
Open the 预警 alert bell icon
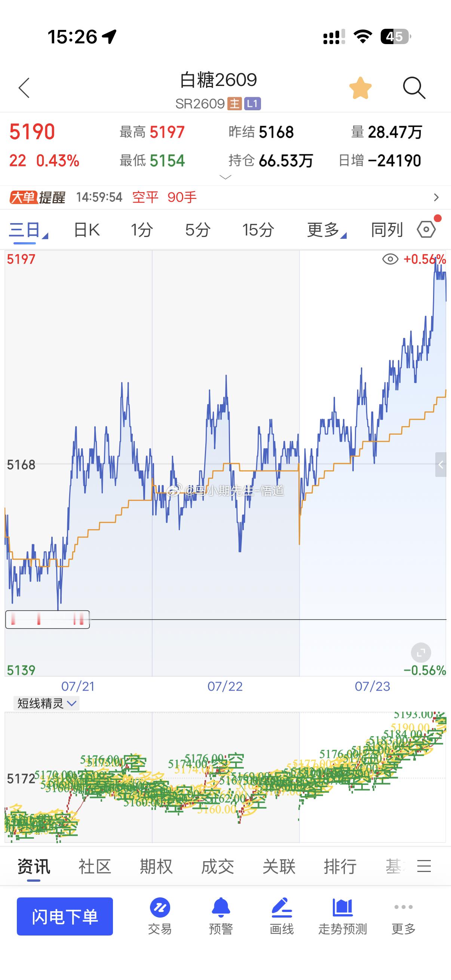pos(221,916)
